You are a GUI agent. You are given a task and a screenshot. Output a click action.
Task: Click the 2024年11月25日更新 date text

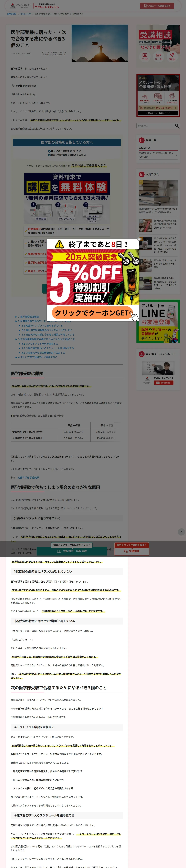click(22, 53)
